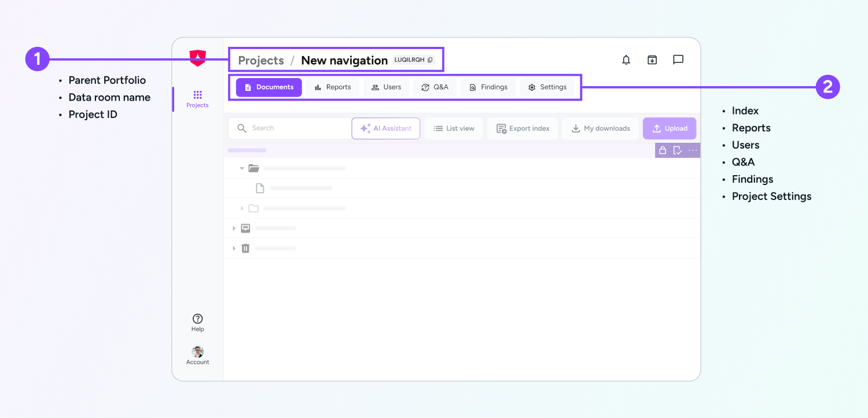
Task: Switch to the Reports tab
Action: pos(333,87)
